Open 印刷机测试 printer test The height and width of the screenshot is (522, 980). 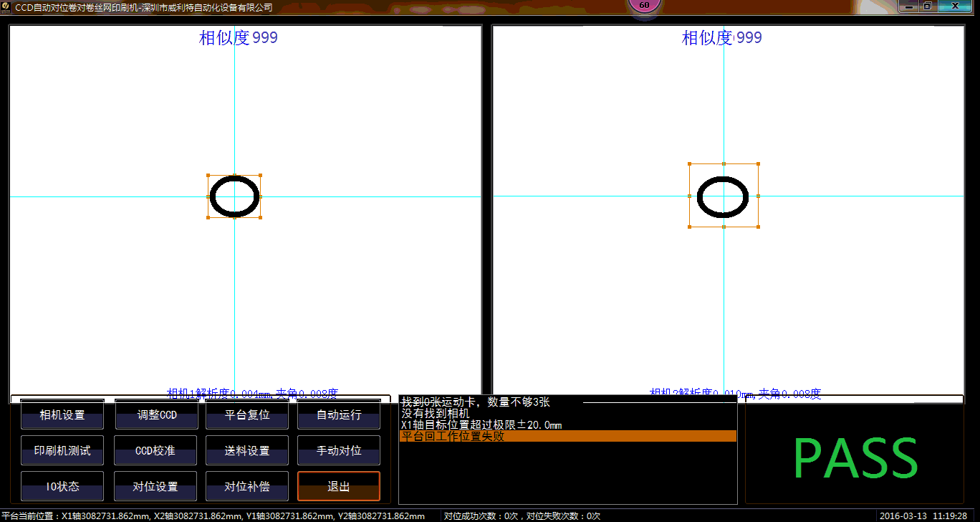[62, 450]
